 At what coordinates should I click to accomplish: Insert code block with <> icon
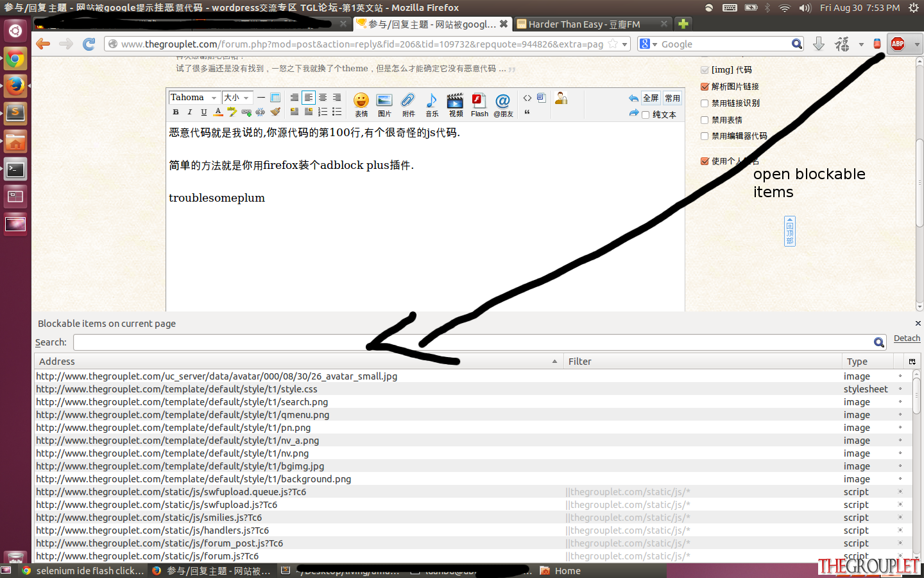527,98
